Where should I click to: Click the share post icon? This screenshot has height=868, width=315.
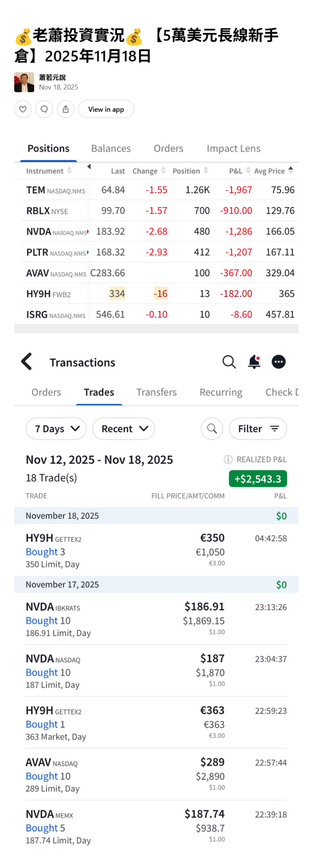coord(66,109)
